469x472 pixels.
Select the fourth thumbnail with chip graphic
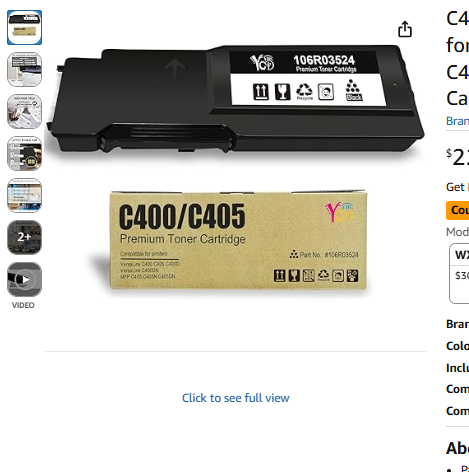(24, 153)
